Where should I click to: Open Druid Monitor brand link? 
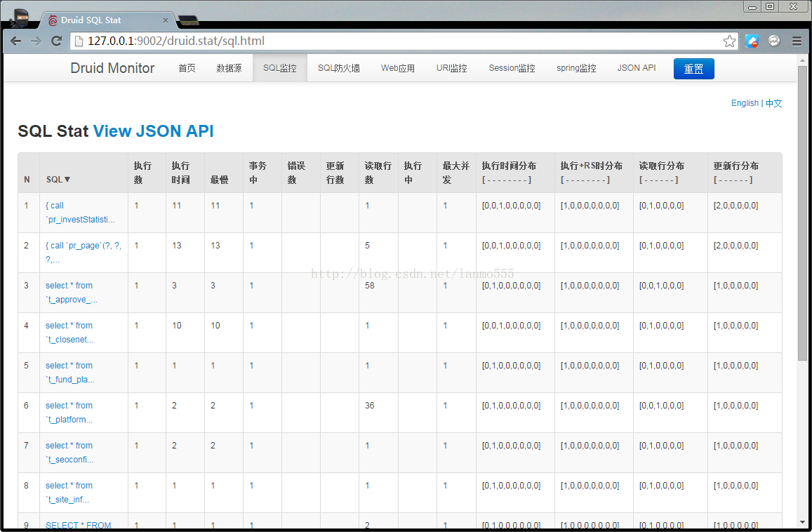[x=112, y=68]
